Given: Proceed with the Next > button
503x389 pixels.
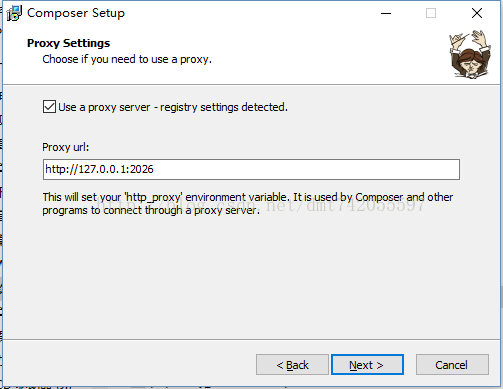Looking at the screenshot, I should point(367,365).
